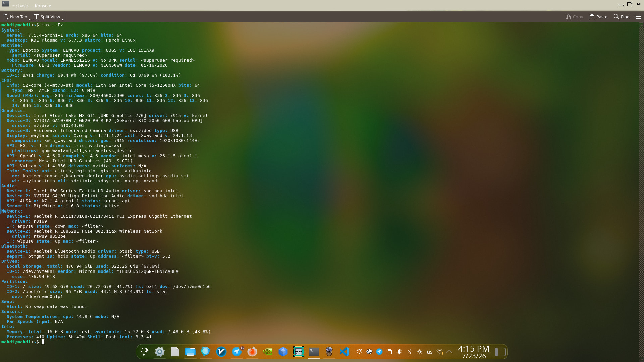This screenshot has height=362, width=644.
Task: Open the Konsole hamburger menu
Action: click(x=638, y=17)
